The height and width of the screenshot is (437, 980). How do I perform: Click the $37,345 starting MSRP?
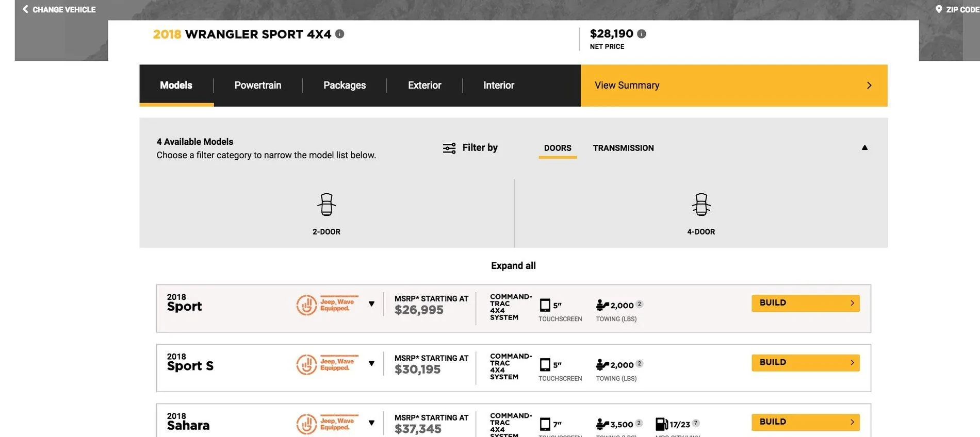point(418,429)
